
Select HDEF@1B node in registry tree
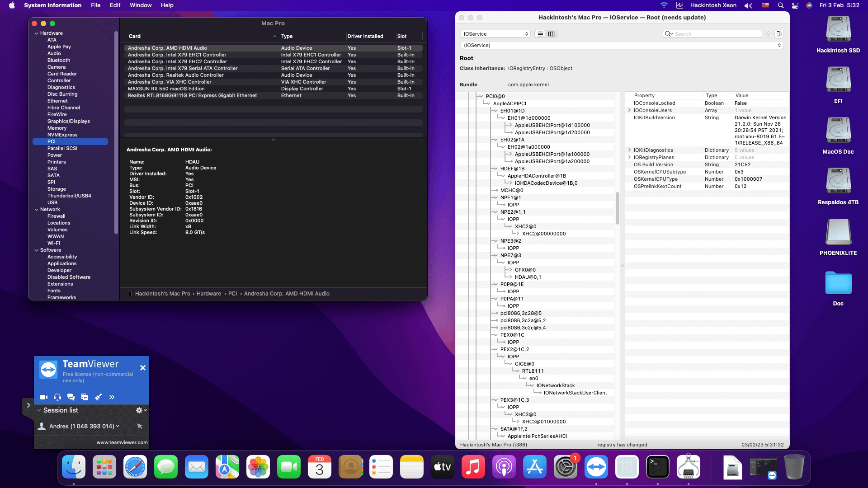[512, 169]
